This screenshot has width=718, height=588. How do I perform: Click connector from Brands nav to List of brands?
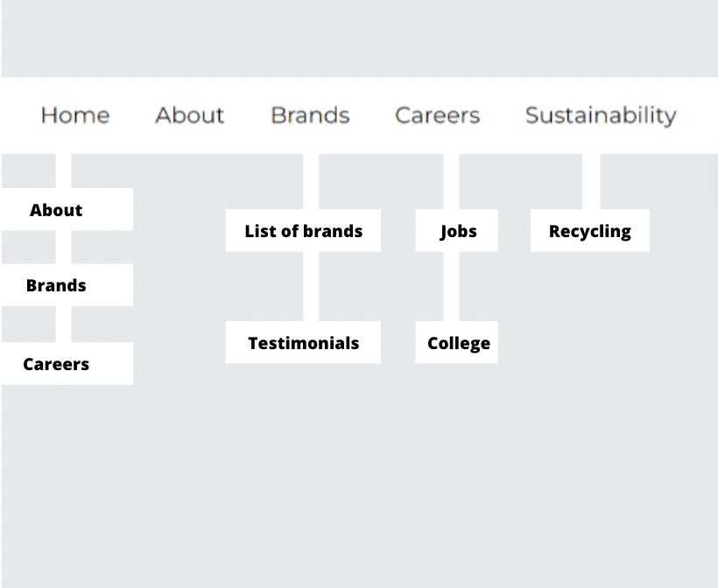point(311,181)
